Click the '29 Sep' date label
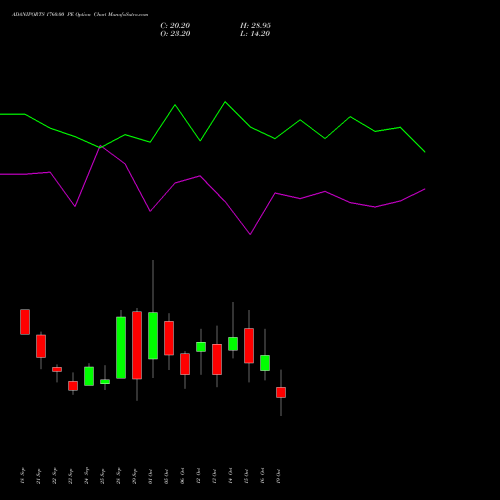Image resolution: width=500 pixels, height=500 pixels. [x=134, y=476]
